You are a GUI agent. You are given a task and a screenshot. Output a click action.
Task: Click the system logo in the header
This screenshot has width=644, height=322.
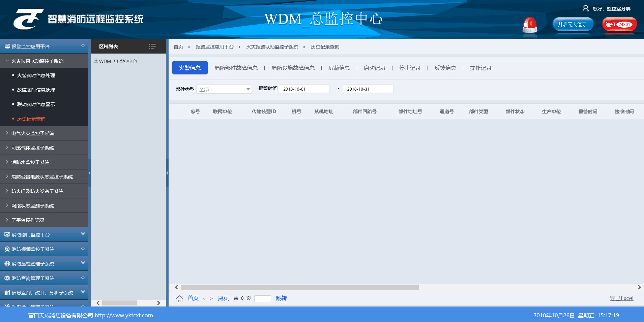click(x=28, y=19)
